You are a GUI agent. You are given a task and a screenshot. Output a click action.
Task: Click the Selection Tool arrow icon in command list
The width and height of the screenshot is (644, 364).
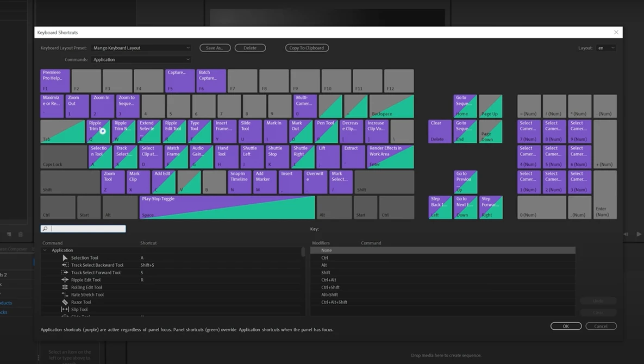tap(65, 258)
